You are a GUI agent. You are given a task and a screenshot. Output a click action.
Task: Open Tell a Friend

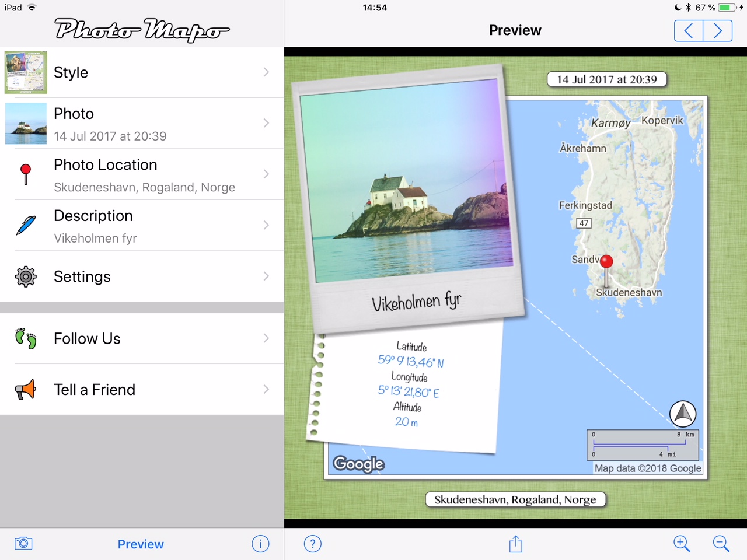(142, 390)
